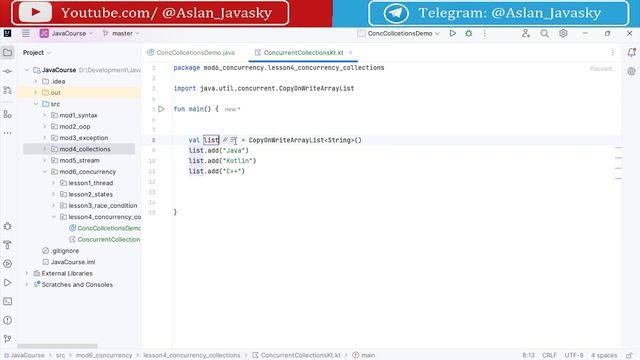Switch to ConcCollcetionsDemo.java tab
640x360 pixels.
coord(191,53)
